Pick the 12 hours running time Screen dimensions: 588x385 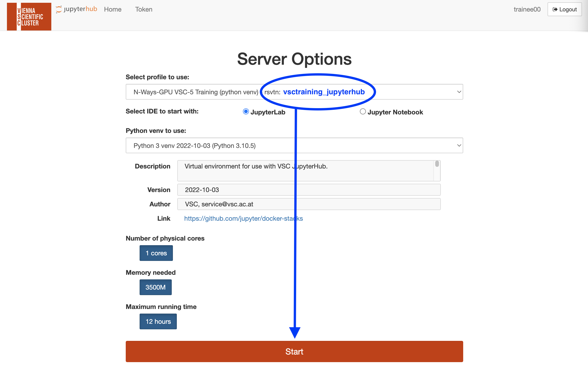[158, 321]
